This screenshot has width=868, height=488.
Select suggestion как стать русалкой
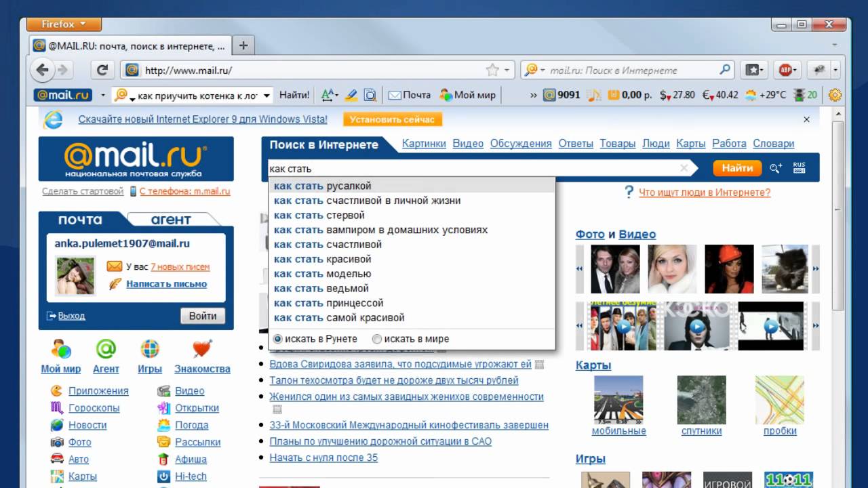point(412,186)
